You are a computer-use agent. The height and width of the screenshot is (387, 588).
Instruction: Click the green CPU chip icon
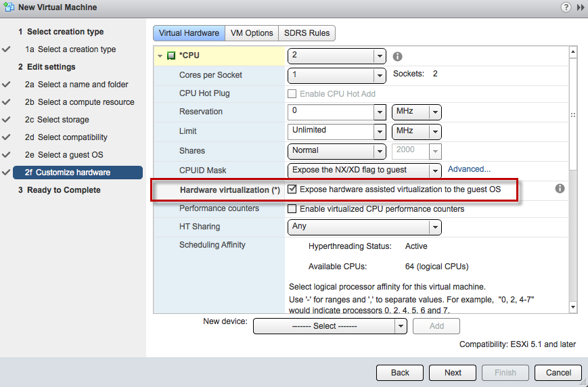tap(171, 56)
